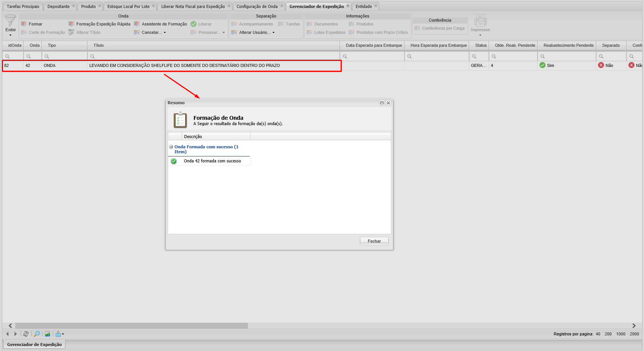
Task: Select the ONDA type cell
Action: [x=65, y=65]
